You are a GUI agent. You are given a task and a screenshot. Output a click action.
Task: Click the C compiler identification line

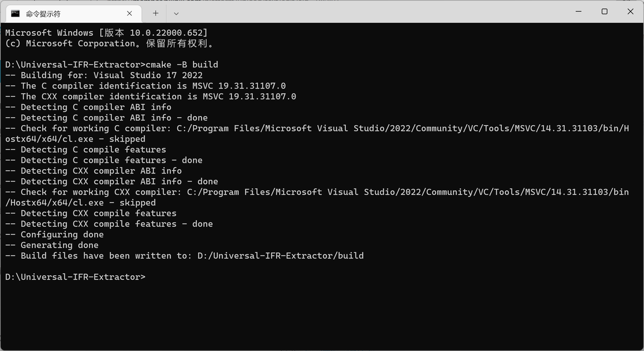(145, 86)
